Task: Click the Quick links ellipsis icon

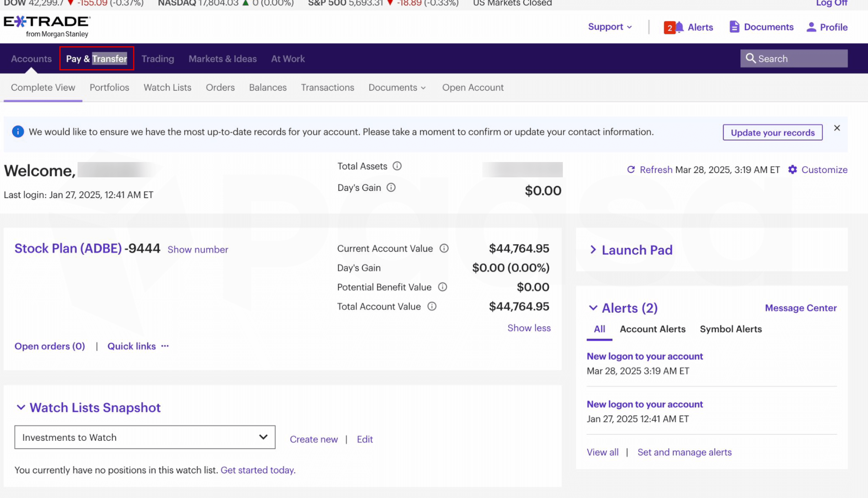Action: coord(165,346)
